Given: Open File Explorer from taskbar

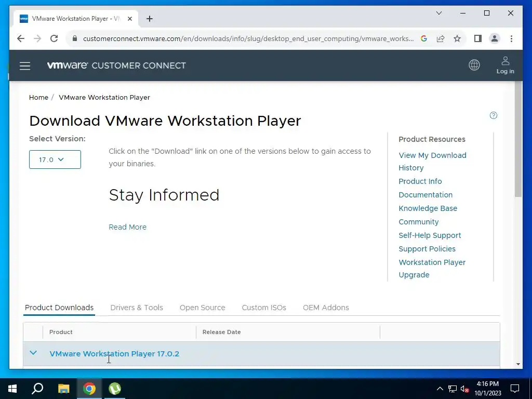Looking at the screenshot, I should tap(63, 389).
